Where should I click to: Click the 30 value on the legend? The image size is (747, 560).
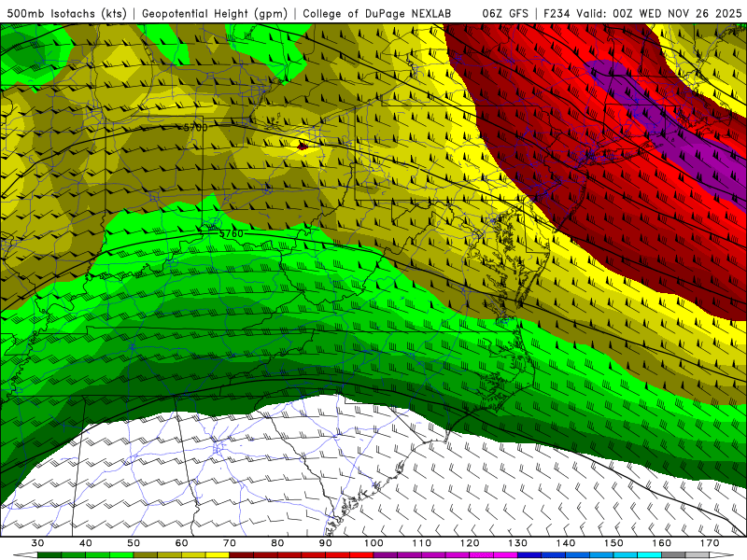pos(37,543)
